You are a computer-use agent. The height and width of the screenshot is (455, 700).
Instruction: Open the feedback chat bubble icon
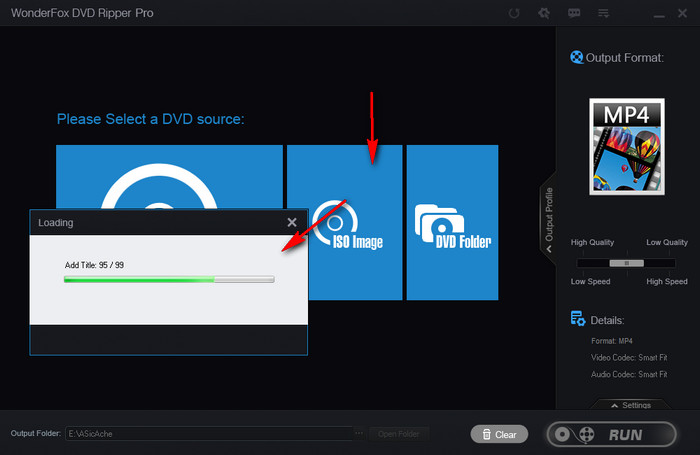[x=574, y=14]
